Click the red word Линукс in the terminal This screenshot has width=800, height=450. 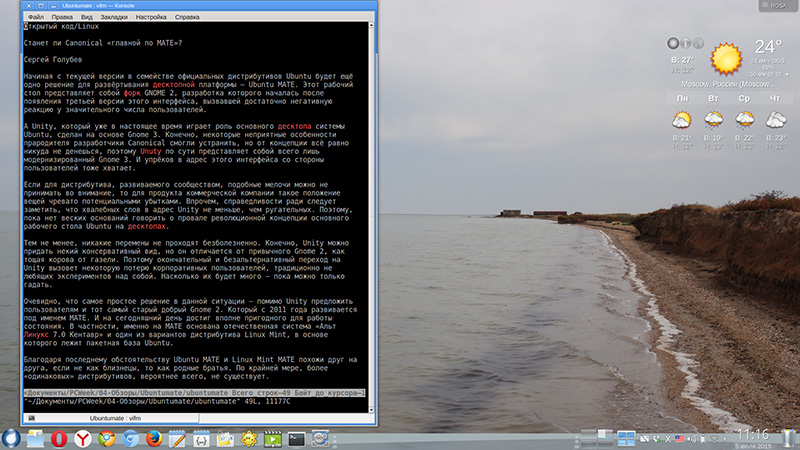pos(36,335)
